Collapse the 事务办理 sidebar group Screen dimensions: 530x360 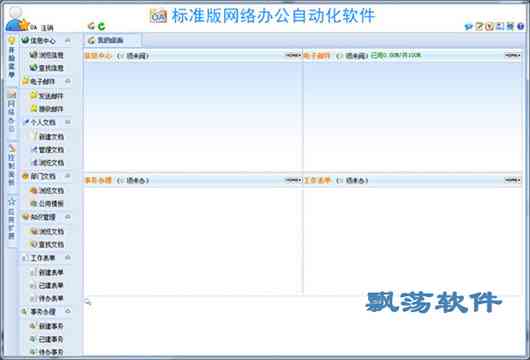[68, 311]
